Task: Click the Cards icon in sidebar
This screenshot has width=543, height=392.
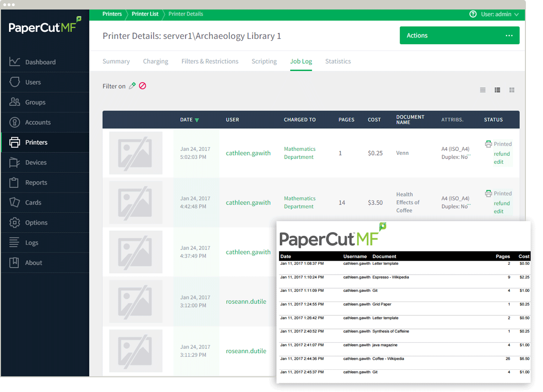Action: click(x=15, y=202)
